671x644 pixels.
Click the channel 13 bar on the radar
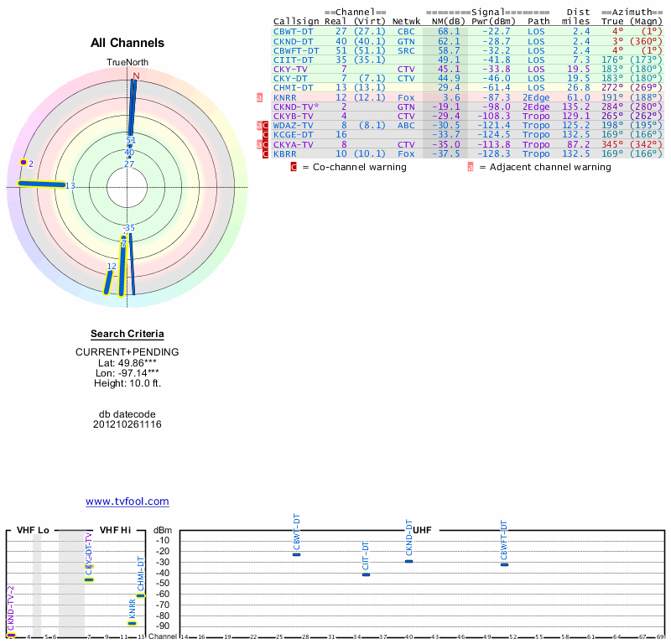tap(41, 184)
